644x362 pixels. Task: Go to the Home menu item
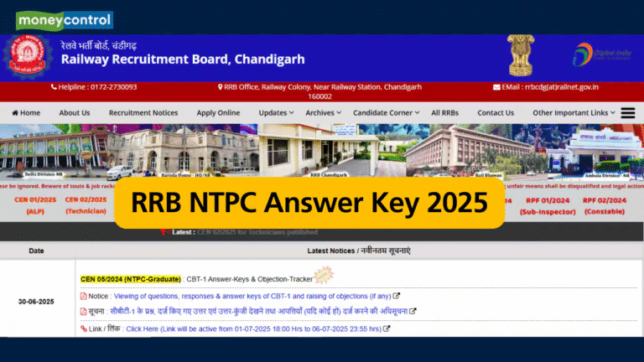pos(26,112)
